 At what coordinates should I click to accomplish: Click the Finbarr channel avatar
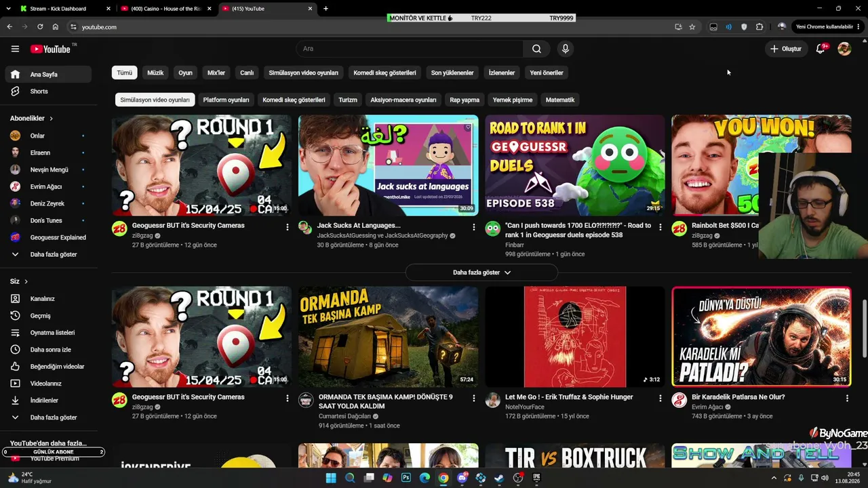coord(493,228)
